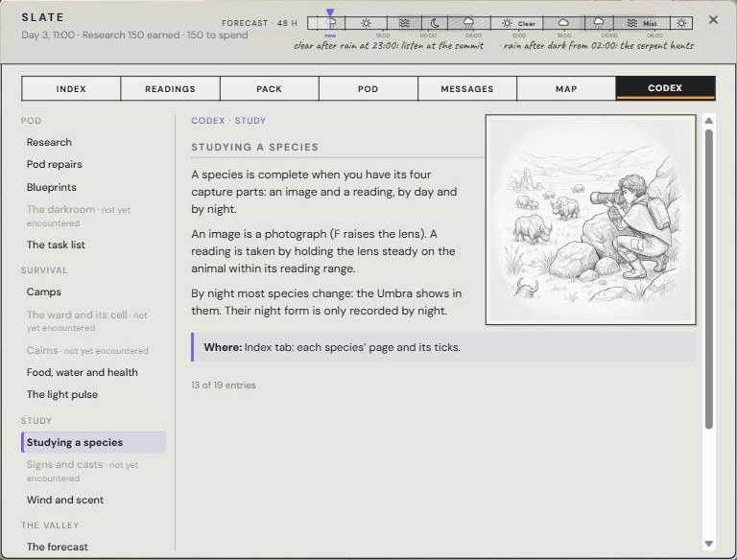Click the 'FORECAST · 48 H' label
The height and width of the screenshot is (560, 737).
point(260,23)
